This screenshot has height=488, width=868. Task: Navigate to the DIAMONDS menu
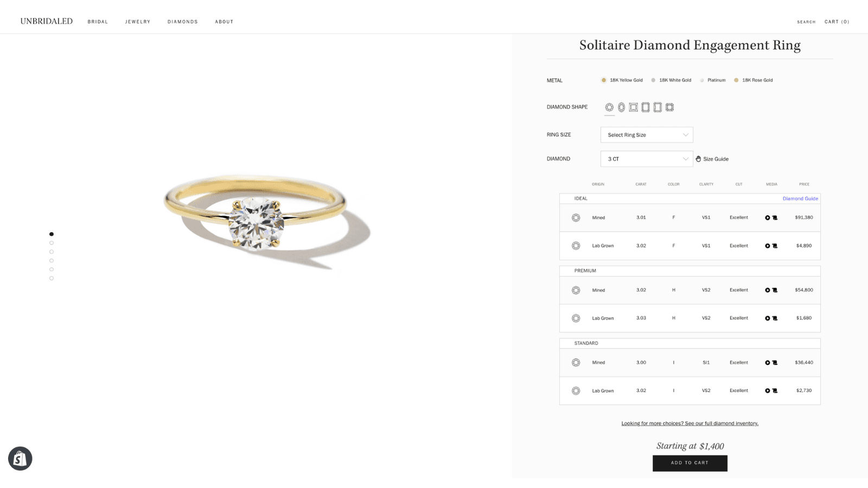182,22
